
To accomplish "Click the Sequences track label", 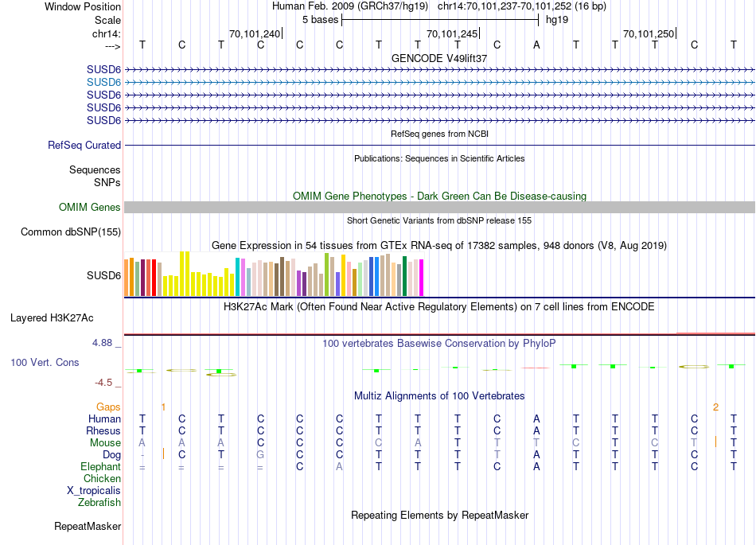I will (95, 169).
